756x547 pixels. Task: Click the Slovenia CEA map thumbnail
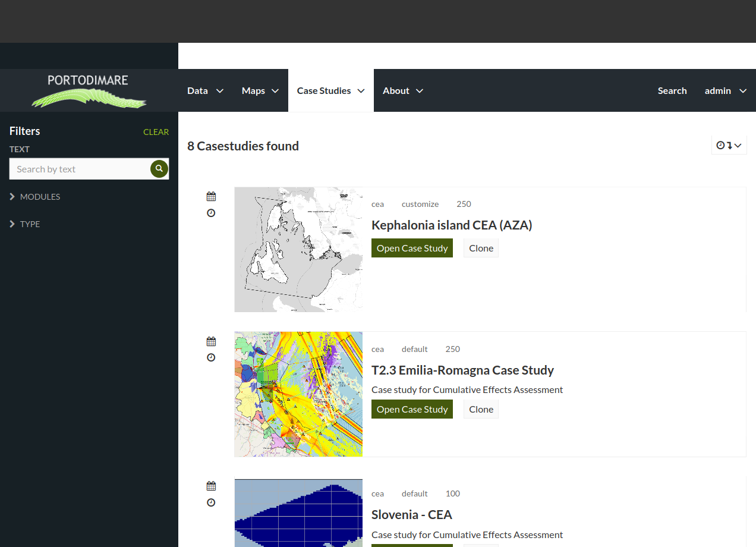pos(298,513)
